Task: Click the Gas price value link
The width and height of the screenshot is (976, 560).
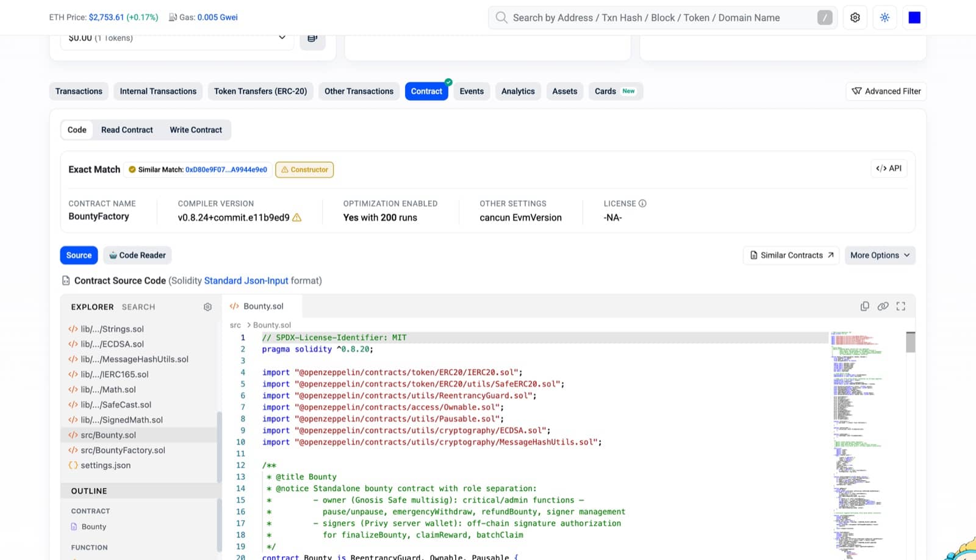Action: tap(217, 17)
